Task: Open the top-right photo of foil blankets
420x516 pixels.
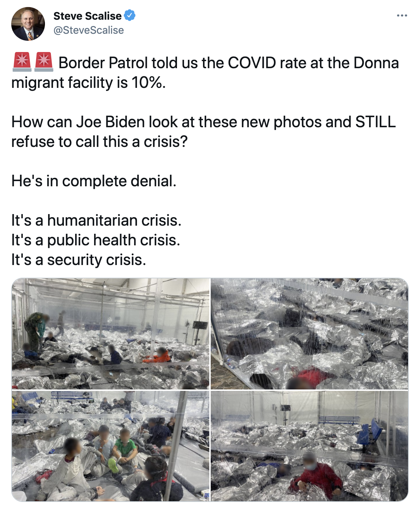Action: (x=309, y=334)
